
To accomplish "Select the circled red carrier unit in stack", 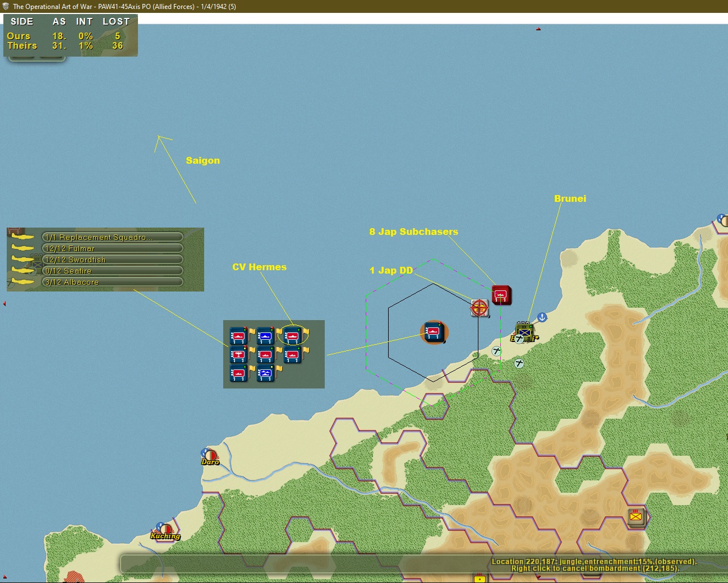I will [292, 336].
